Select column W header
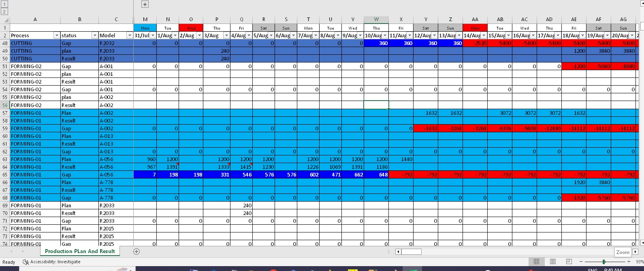Image resolution: width=644 pixels, height=271 pixels. (376, 19)
